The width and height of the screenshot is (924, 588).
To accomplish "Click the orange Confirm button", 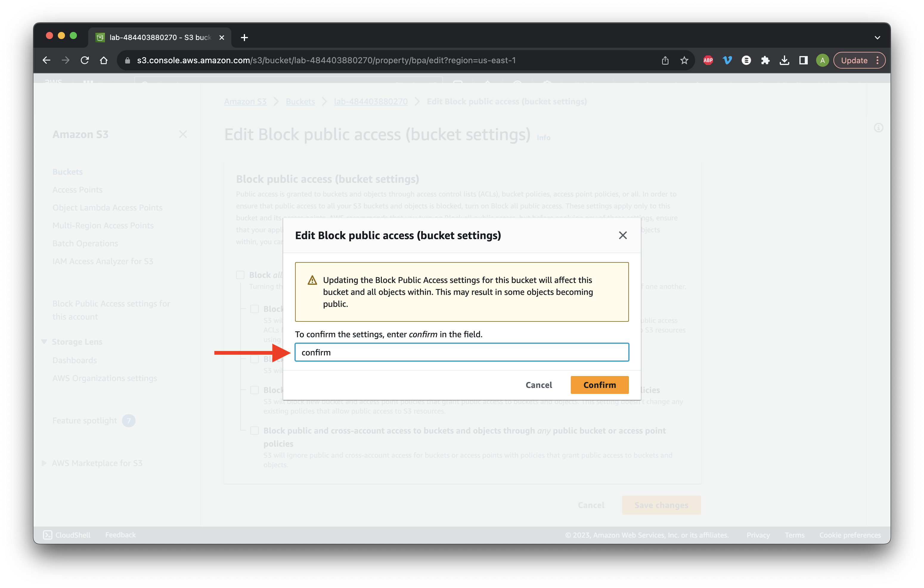I will (599, 385).
